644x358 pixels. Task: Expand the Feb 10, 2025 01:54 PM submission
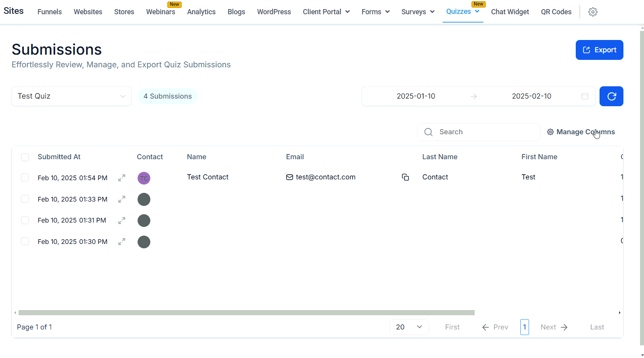tap(122, 178)
